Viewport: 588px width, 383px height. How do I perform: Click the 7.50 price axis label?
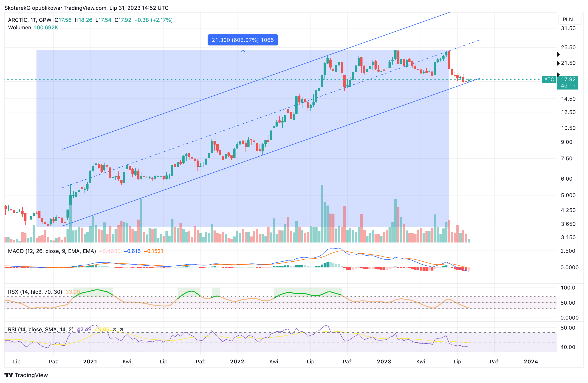566,158
